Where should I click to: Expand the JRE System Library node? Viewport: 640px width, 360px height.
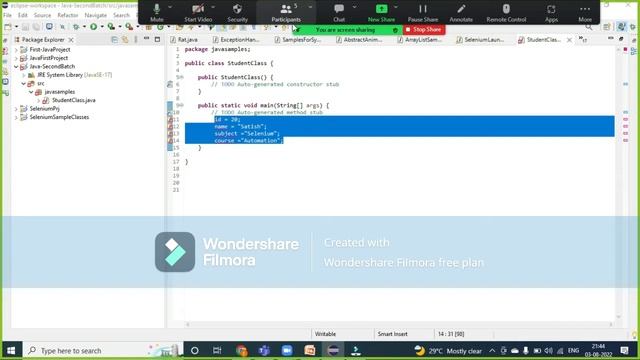24,75
